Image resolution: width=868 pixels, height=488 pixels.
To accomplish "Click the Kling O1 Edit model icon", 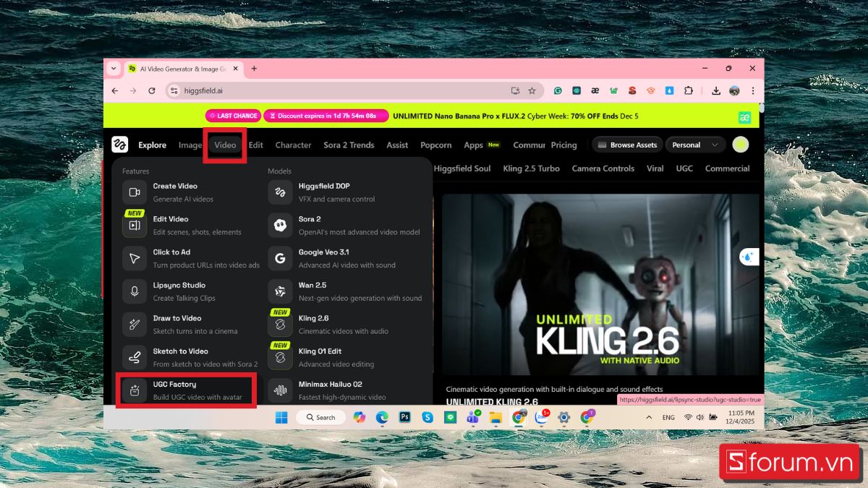I will pos(280,357).
